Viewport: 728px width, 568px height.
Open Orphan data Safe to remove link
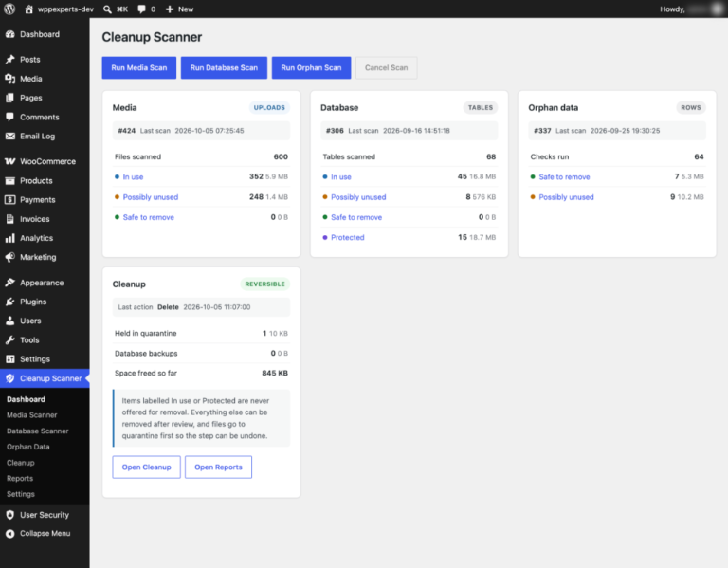click(564, 177)
